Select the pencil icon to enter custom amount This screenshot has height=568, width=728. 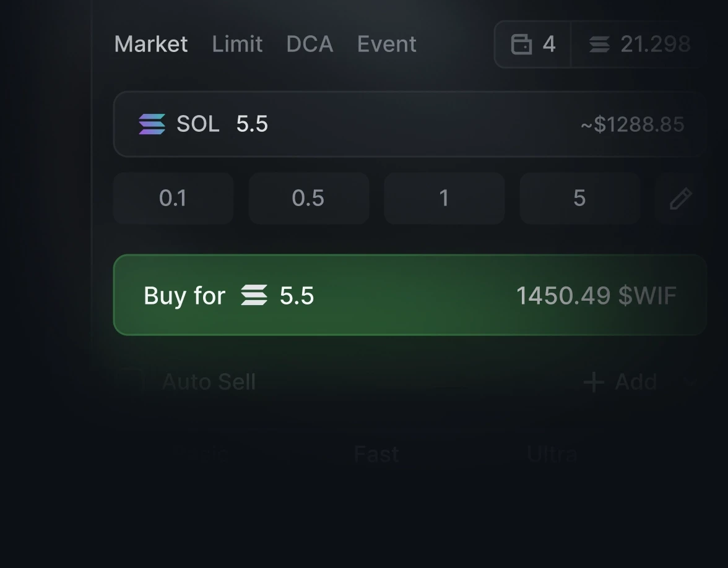point(680,198)
